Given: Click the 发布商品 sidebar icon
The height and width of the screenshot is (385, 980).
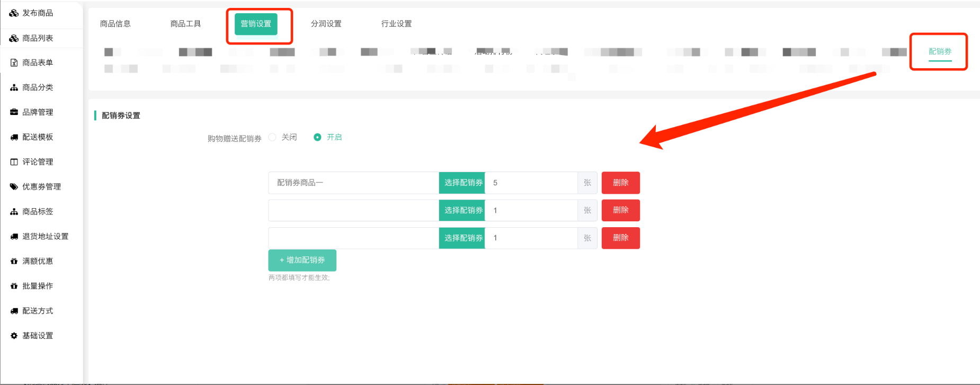Looking at the screenshot, I should (14, 13).
